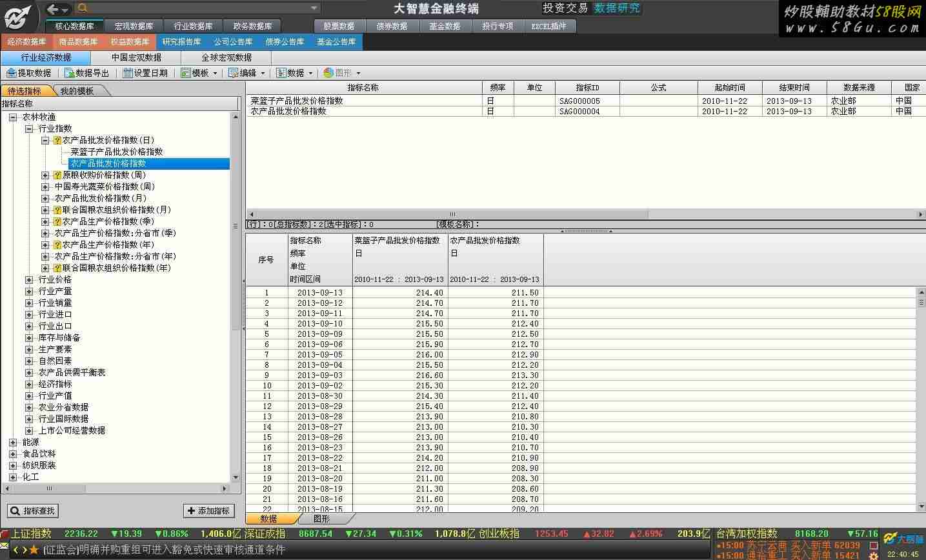Open the 图形 toolbar dropdown arrow
Image resolution: width=926 pixels, height=560 pixels.
(x=358, y=74)
